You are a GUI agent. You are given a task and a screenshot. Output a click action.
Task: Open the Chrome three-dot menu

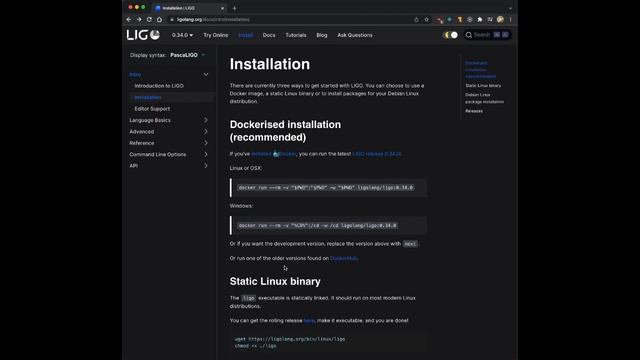pyautogui.click(x=510, y=20)
